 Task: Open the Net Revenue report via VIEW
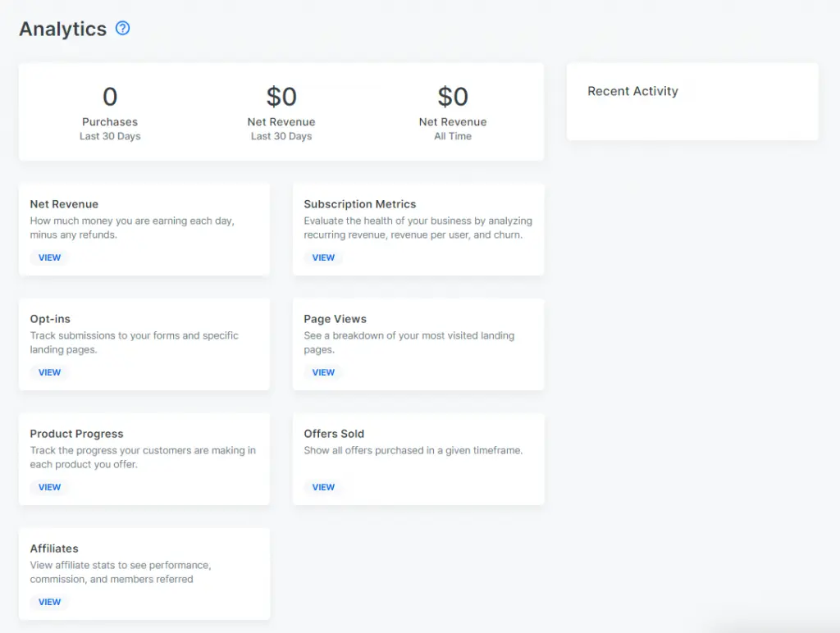click(x=49, y=257)
